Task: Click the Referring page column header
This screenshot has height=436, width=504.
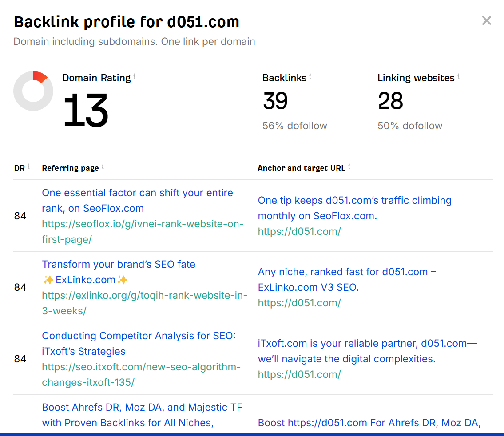Action: pyautogui.click(x=70, y=168)
